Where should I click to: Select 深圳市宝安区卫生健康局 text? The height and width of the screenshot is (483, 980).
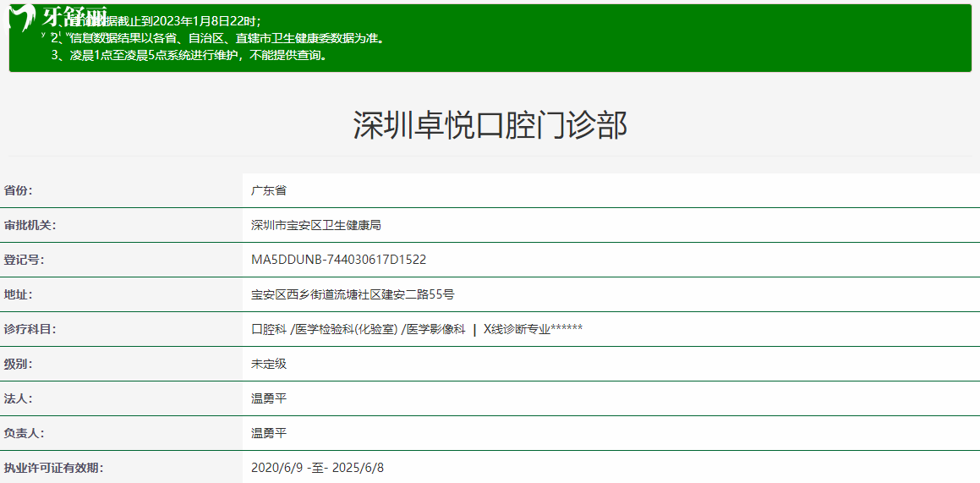(315, 225)
